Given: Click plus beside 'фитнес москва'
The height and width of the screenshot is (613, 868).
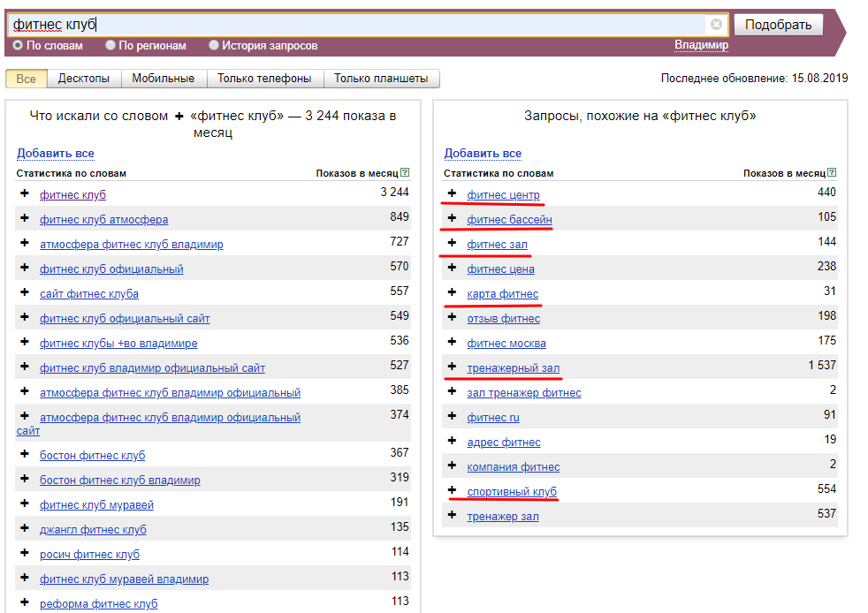Looking at the screenshot, I should 452,342.
